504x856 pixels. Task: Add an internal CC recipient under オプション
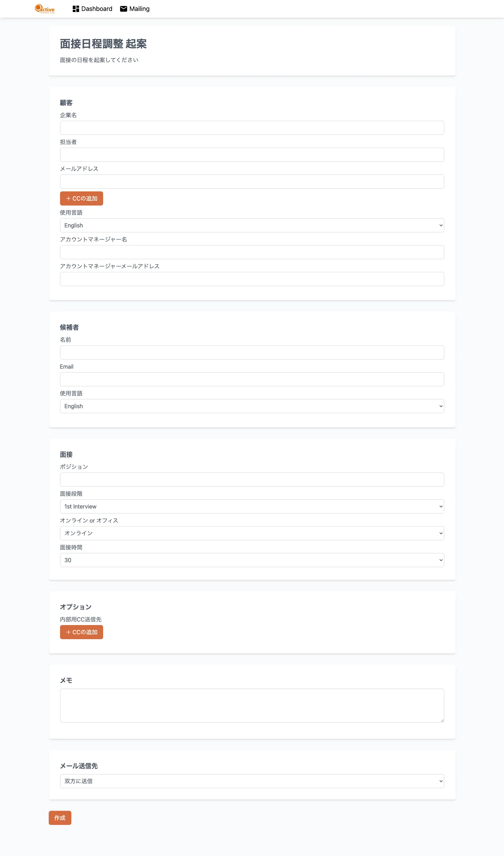point(82,632)
